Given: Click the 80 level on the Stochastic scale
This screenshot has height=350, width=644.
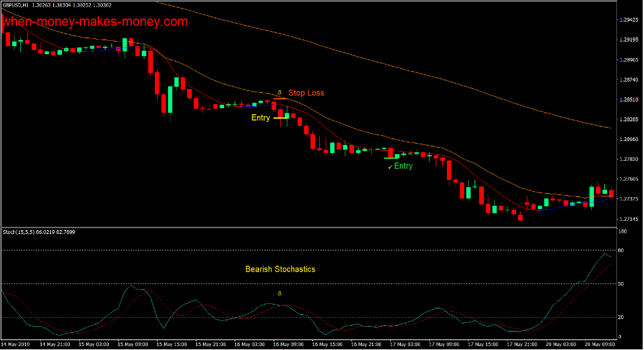Looking at the screenshot, I should 622,250.
